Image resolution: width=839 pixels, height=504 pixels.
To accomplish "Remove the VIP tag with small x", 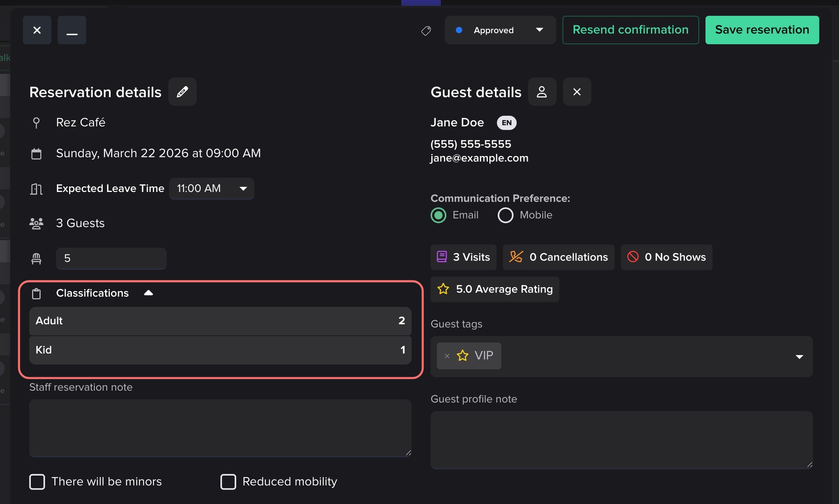I will click(447, 356).
